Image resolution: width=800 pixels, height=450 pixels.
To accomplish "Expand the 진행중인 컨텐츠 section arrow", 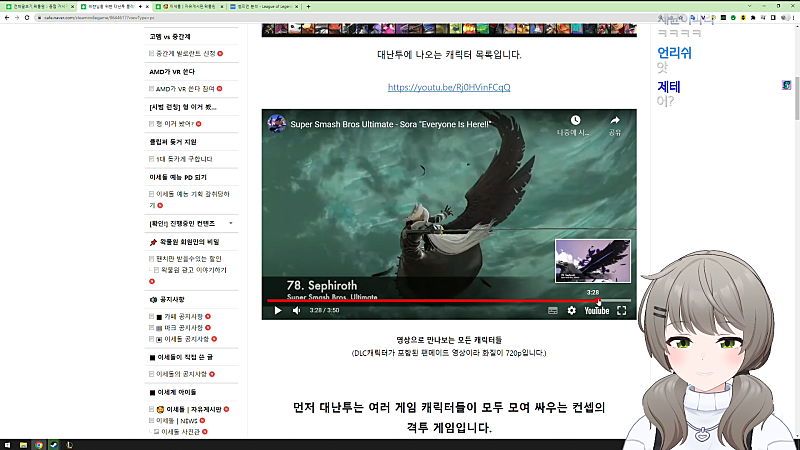I will (x=232, y=223).
